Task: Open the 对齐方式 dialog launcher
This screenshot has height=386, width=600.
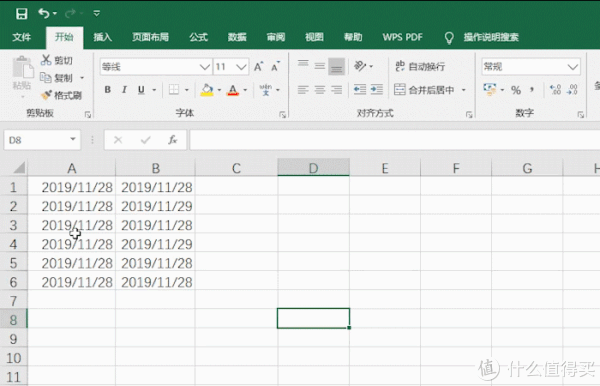Action: (x=469, y=114)
